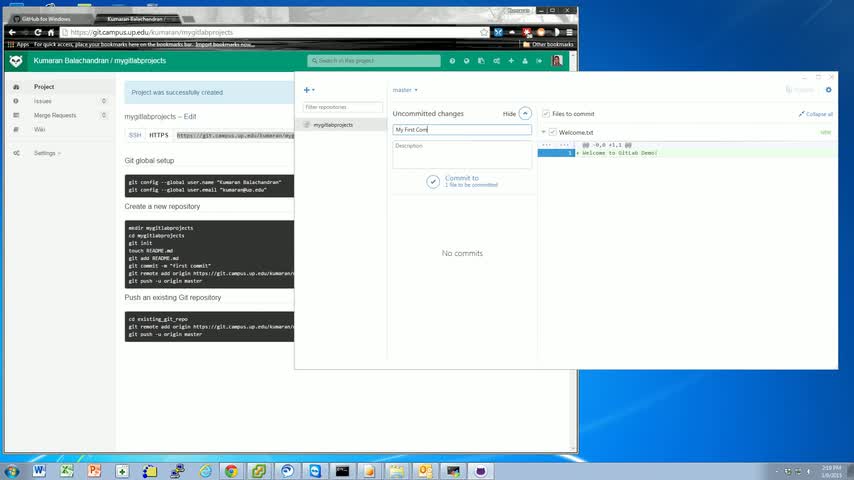Image resolution: width=854 pixels, height=480 pixels.
Task: Open PowerPoint from taskbar
Action: click(94, 471)
